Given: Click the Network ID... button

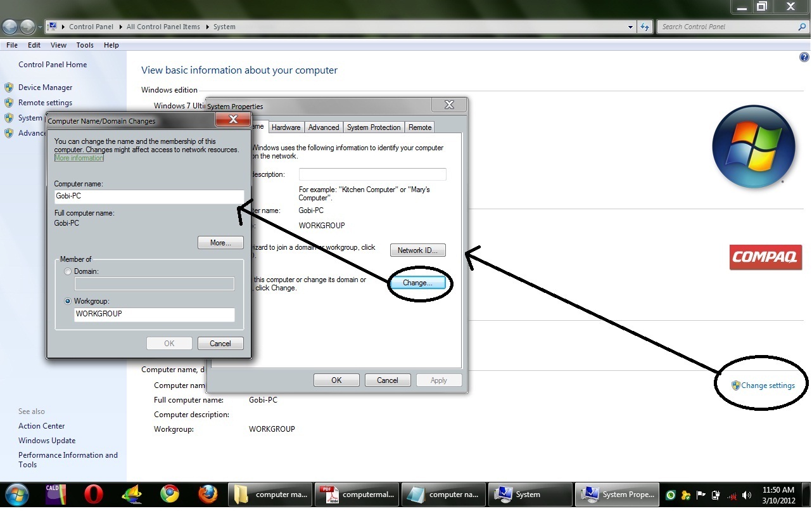Looking at the screenshot, I should coord(418,250).
